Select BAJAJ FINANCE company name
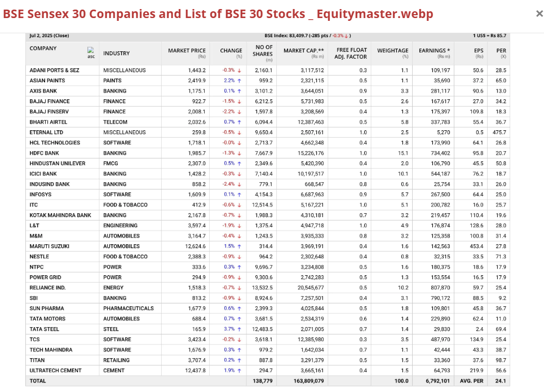This screenshot has height=392, width=544. [x=50, y=102]
